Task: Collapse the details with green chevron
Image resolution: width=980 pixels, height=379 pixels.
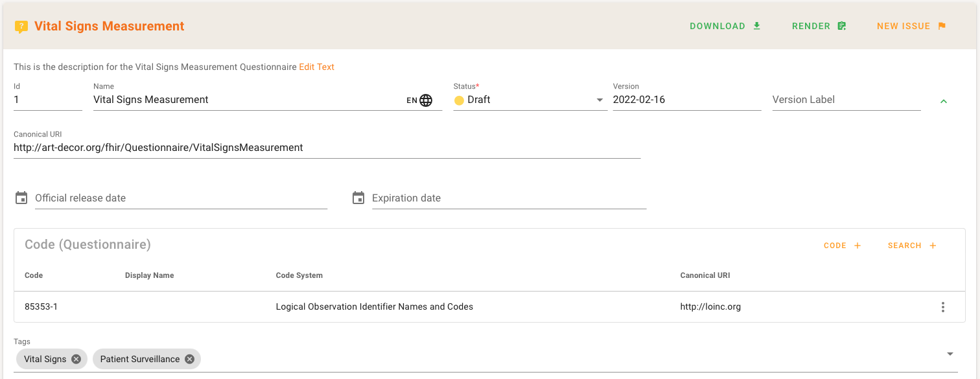Action: click(944, 101)
